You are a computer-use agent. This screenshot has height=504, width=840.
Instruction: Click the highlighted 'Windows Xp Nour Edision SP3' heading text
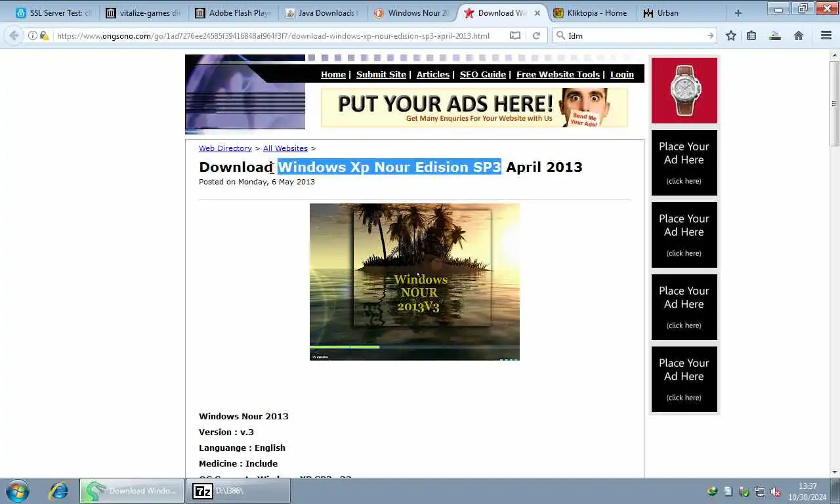pyautogui.click(x=389, y=167)
